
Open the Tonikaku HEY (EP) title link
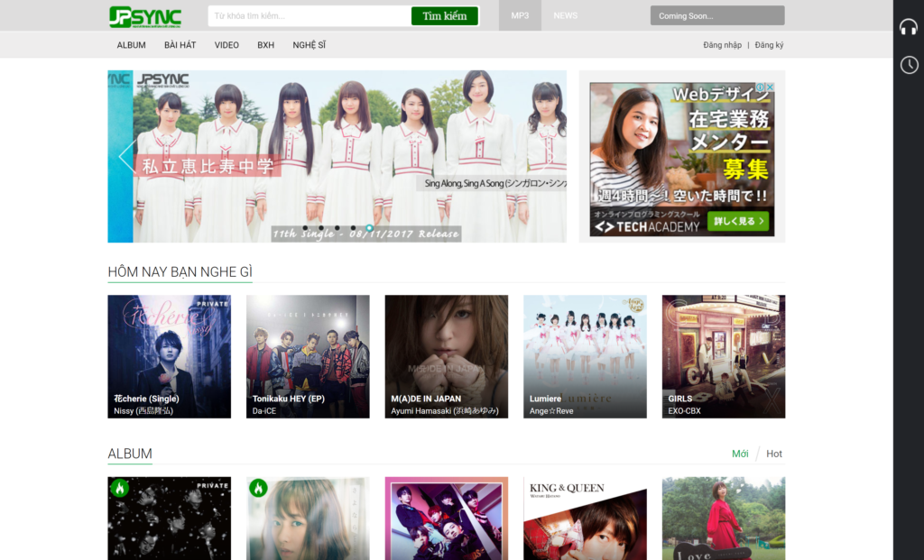(289, 399)
